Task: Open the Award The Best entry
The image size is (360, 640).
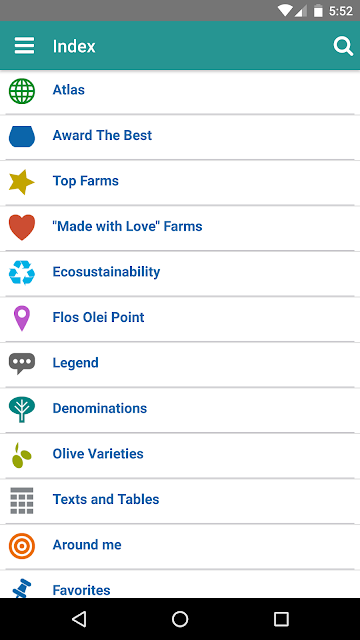Action: click(180, 137)
